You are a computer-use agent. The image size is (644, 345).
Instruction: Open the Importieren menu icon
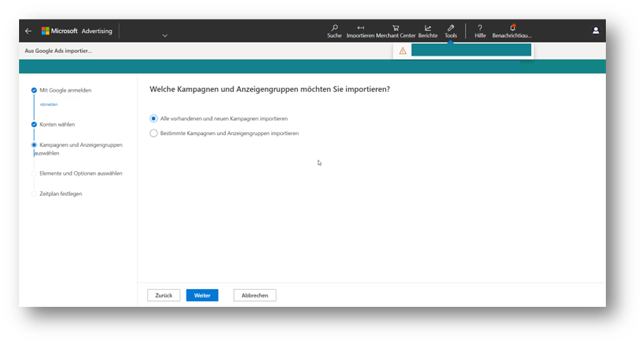[x=360, y=29]
